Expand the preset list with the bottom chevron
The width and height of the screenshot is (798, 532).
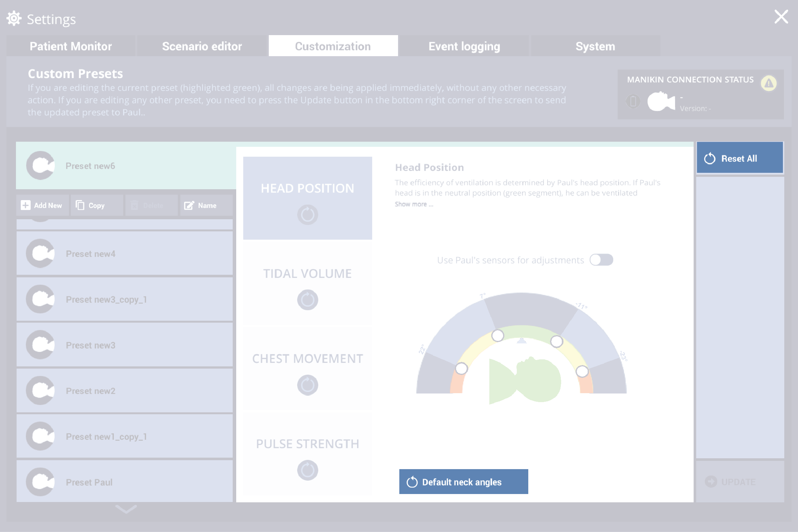coord(126,509)
